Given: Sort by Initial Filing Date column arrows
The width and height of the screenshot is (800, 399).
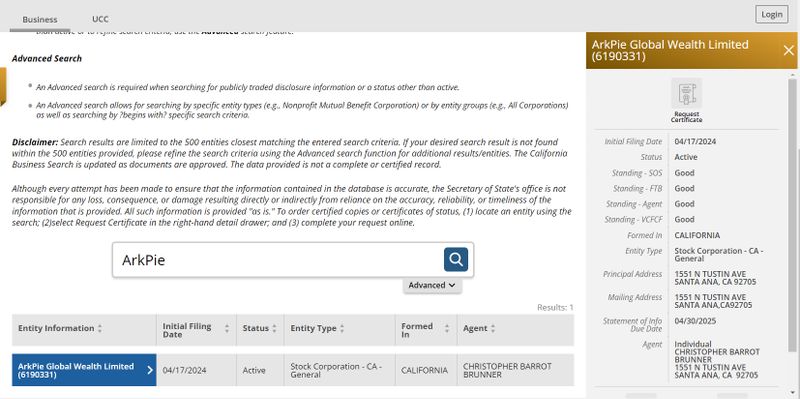Looking at the screenshot, I should 227,329.
